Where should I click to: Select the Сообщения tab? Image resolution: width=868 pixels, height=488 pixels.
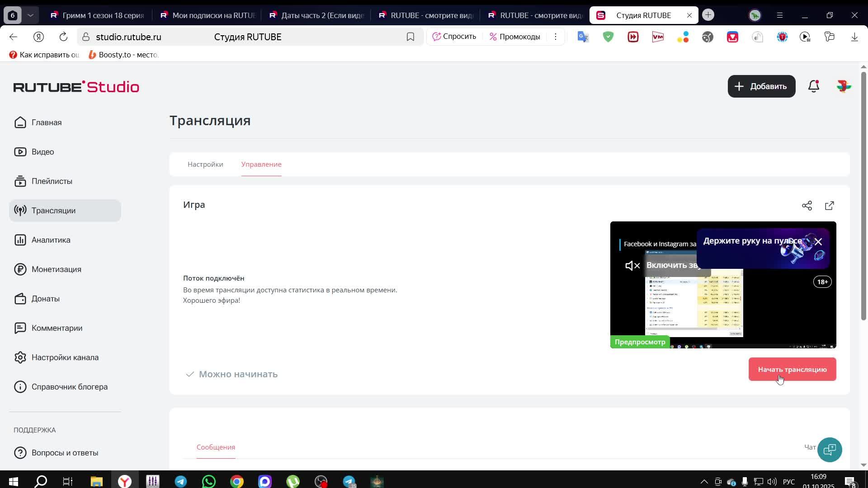click(x=216, y=447)
